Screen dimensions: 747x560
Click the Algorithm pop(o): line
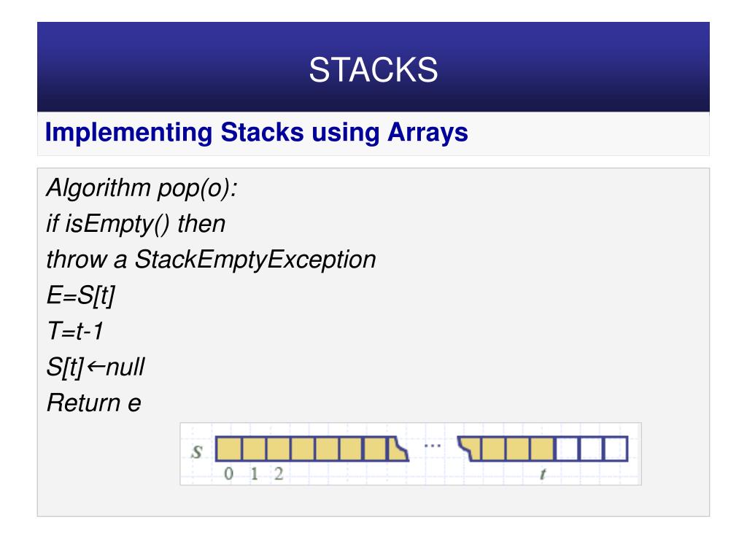[142, 187]
